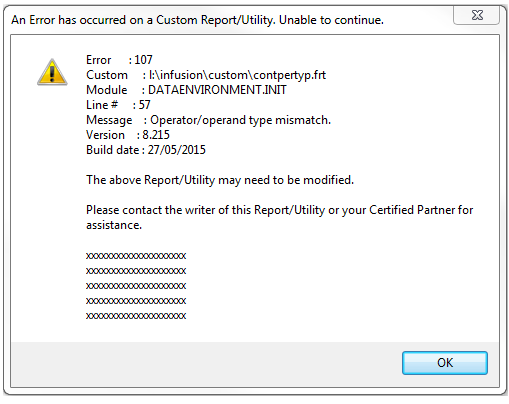Viewport: 509px width, 404px height.
Task: Click the line number value 57
Action: 145,105
